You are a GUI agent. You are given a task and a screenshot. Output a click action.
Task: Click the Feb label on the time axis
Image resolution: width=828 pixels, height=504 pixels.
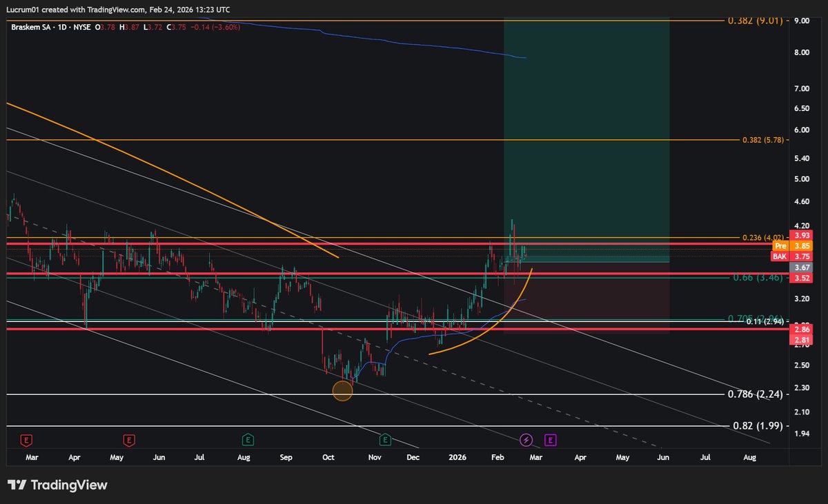click(497, 457)
